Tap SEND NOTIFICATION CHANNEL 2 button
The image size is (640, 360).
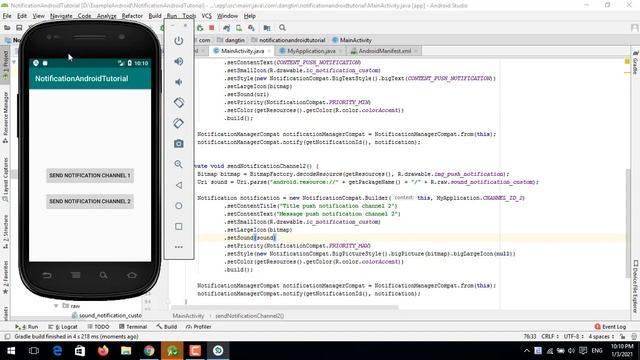(90, 201)
